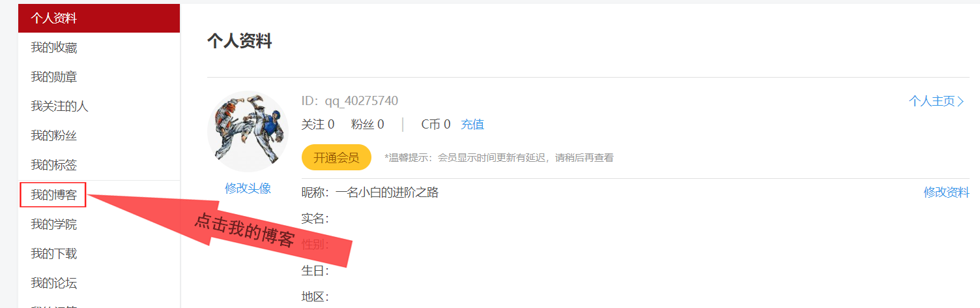Click 修改资料 link
This screenshot has width=980, height=308.
pyautogui.click(x=946, y=192)
